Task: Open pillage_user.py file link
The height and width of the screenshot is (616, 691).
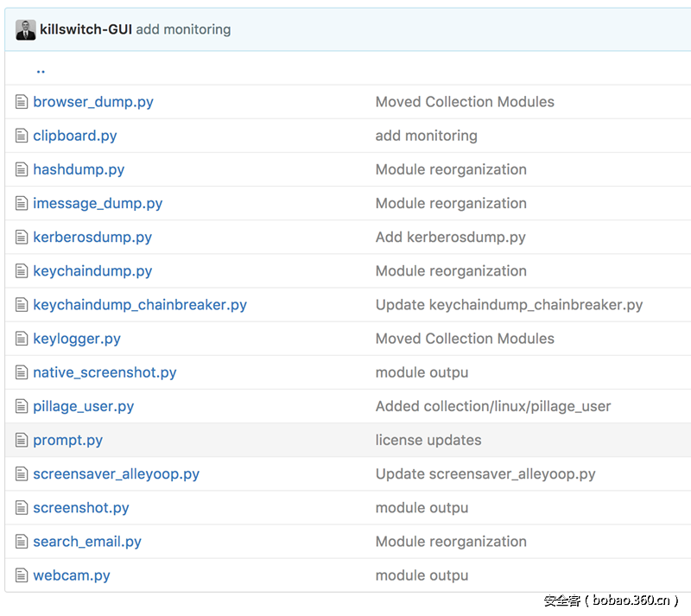Action: 83,406
